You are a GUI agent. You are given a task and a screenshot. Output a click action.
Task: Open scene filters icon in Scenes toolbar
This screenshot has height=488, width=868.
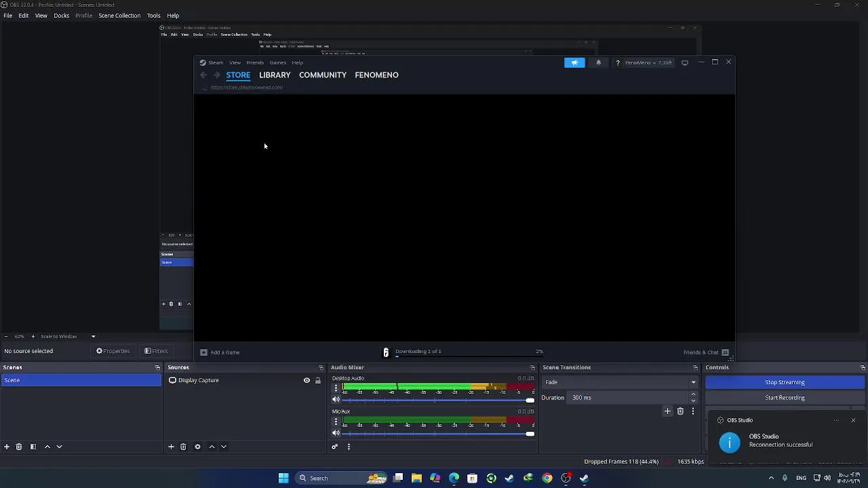click(33, 447)
